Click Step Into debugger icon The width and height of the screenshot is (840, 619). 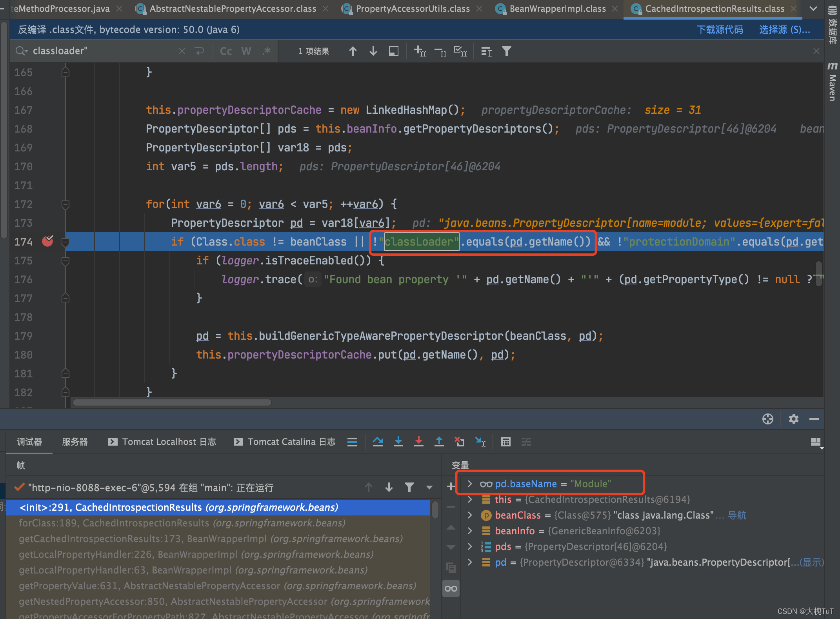(398, 442)
